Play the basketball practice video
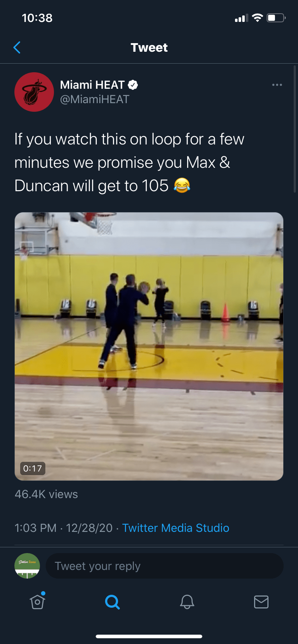Viewport: 298px width, 644px height. [x=149, y=346]
